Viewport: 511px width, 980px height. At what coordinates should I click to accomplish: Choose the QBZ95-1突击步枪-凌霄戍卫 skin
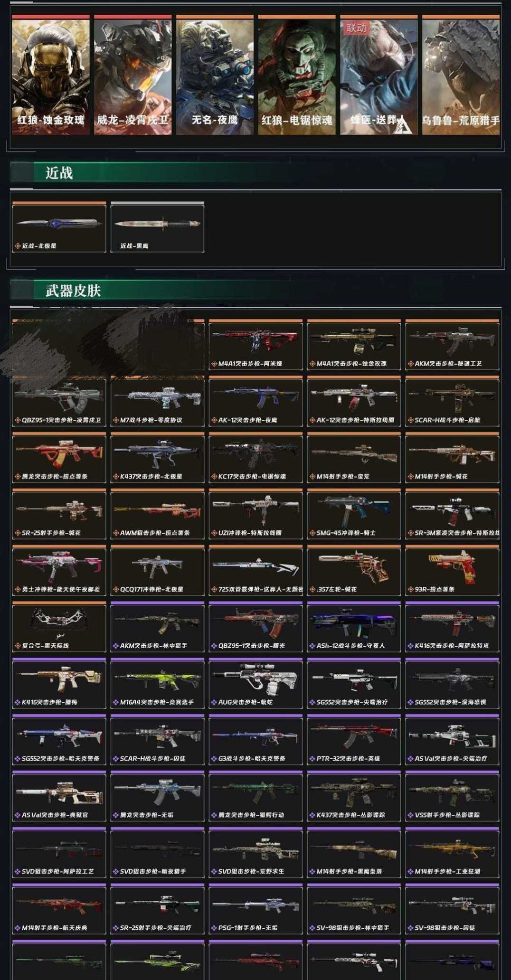pyautogui.click(x=59, y=402)
